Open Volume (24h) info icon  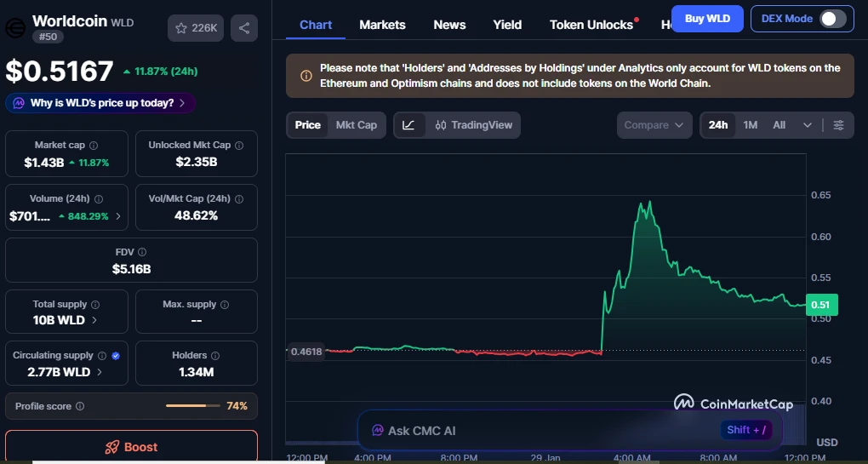point(99,198)
